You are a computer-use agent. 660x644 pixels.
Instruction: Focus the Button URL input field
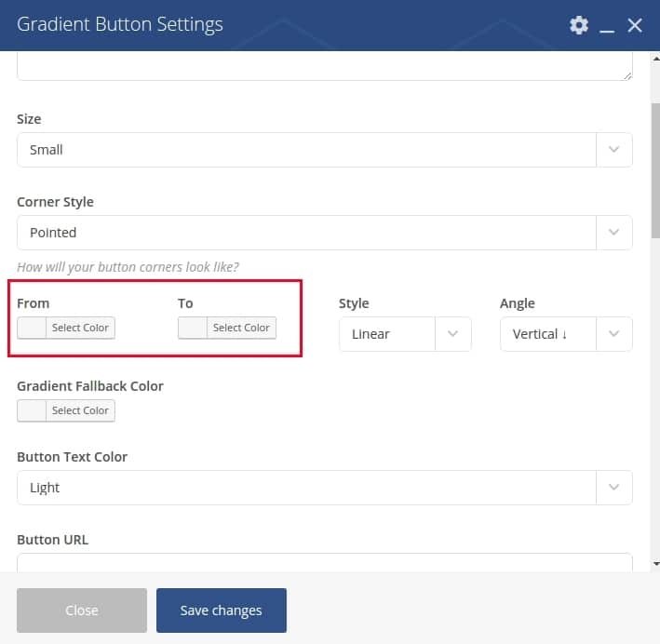click(x=325, y=563)
